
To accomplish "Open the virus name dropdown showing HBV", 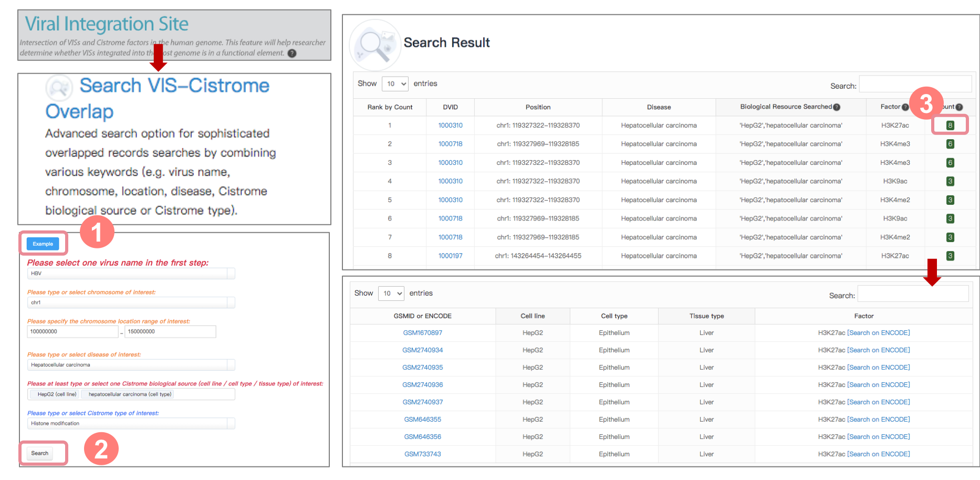I will click(x=131, y=274).
